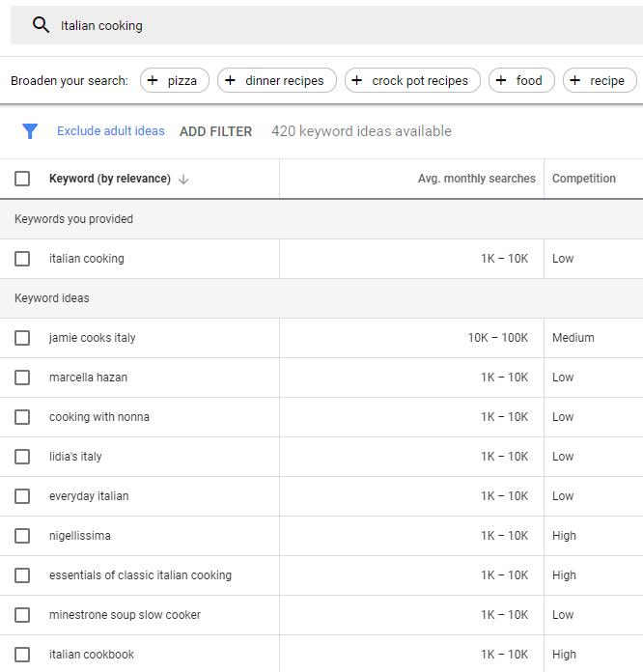Sort by Keyword (by relevance) header

point(109,179)
